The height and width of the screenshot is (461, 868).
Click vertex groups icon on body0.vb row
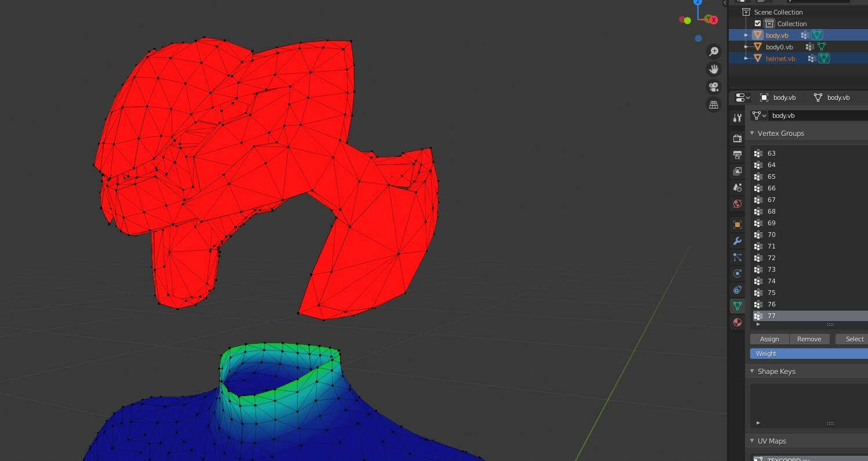[809, 47]
